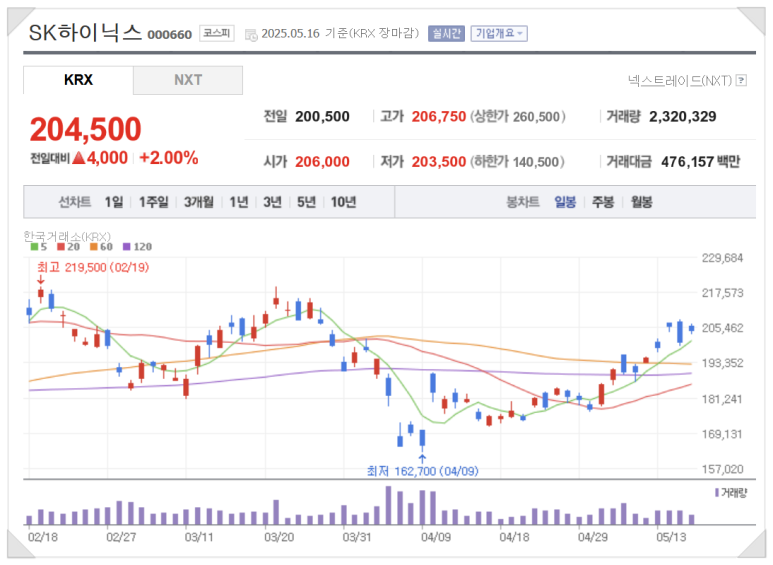The image size is (773, 565).
Task: Click the volume value 2,320,329
Action: (x=683, y=116)
